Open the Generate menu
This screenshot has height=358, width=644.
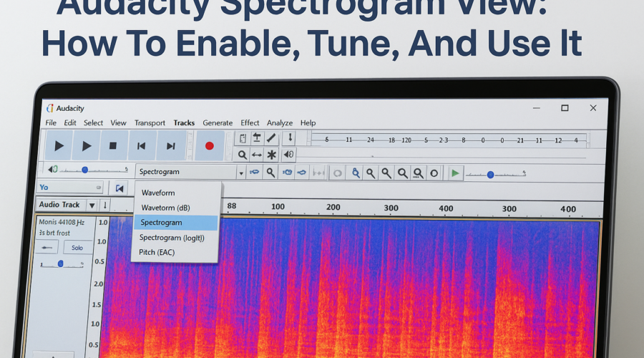218,123
